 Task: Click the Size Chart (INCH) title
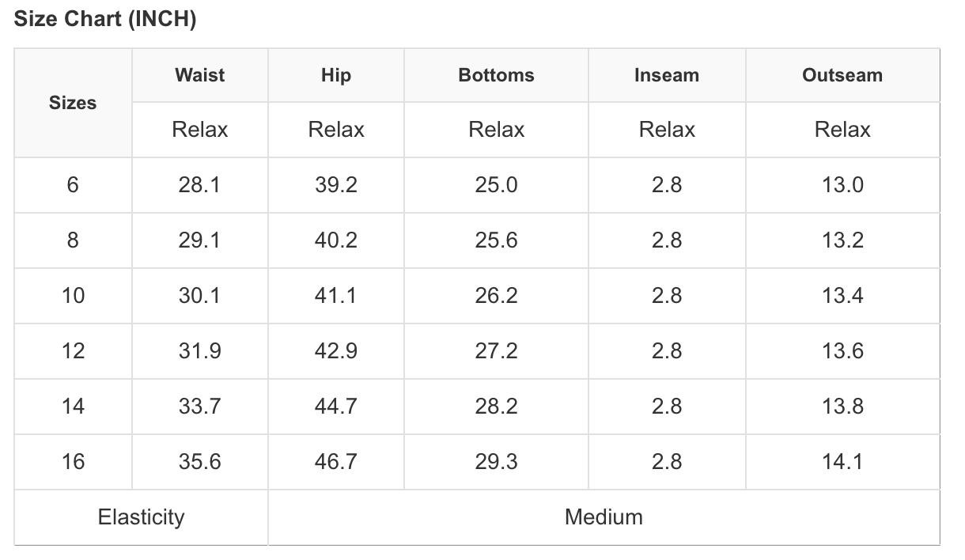pos(105,20)
